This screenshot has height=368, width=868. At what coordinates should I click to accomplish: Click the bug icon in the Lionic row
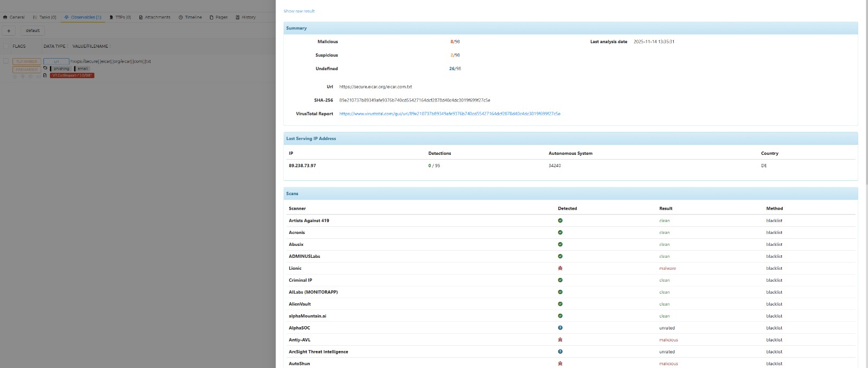[x=560, y=268]
